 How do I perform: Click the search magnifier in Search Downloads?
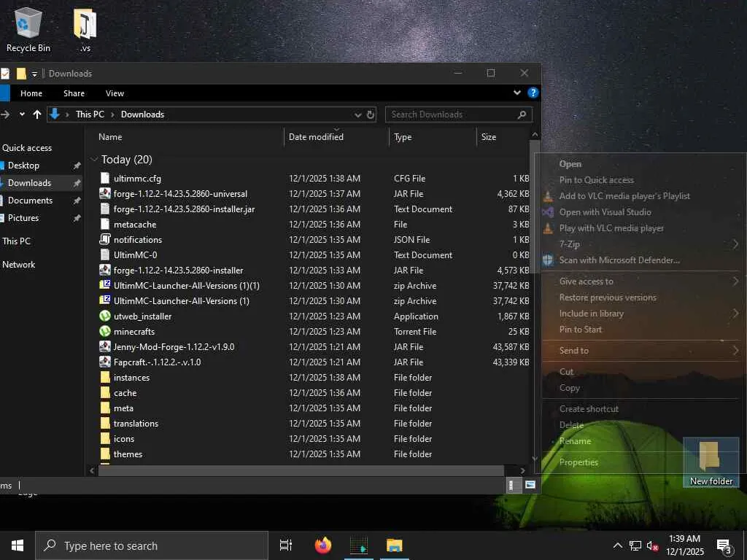click(522, 114)
